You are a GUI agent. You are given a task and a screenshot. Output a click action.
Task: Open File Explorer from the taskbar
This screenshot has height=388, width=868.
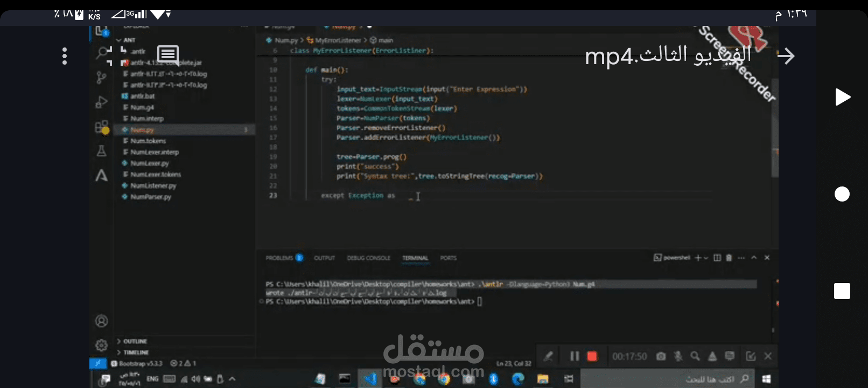coord(543,379)
